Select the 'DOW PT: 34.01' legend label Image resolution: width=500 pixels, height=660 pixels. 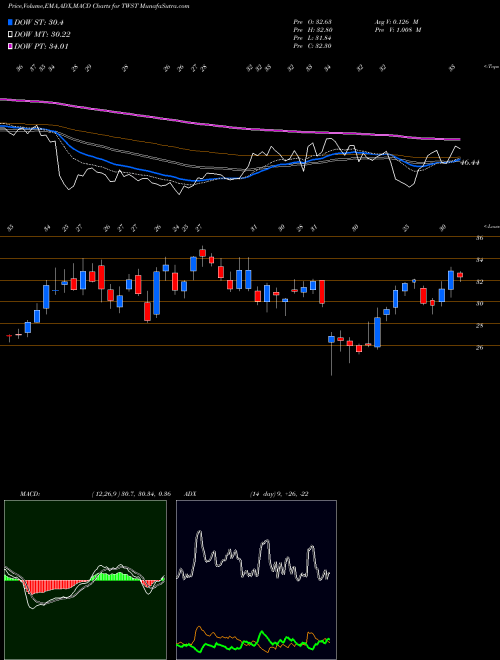coord(41,46)
